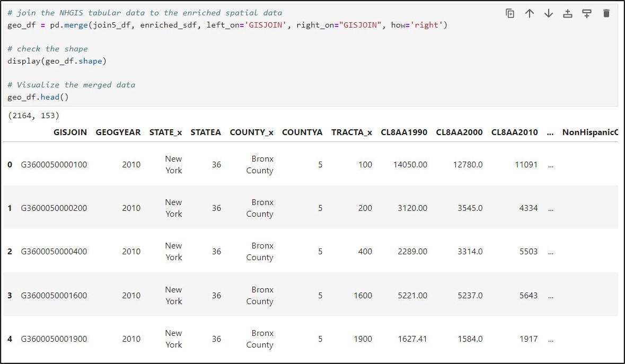Click the G3600050001900 cell

coord(54,339)
